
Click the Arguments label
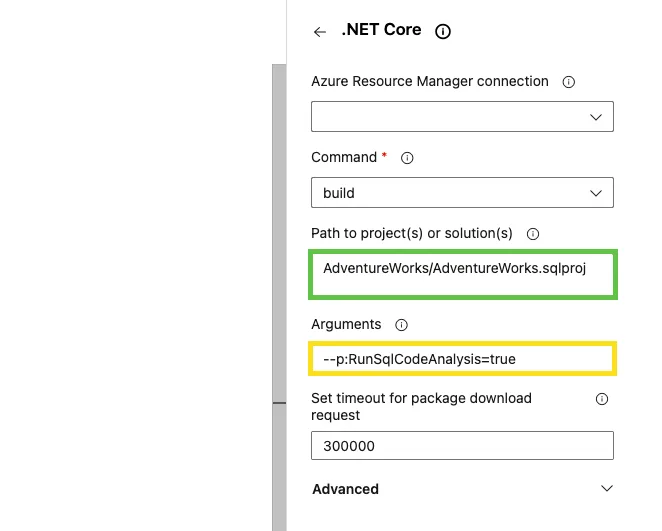coord(346,324)
